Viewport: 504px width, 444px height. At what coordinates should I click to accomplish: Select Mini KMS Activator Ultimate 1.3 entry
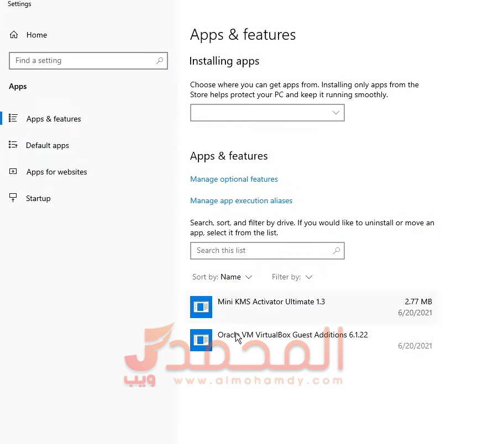pyautogui.click(x=313, y=307)
